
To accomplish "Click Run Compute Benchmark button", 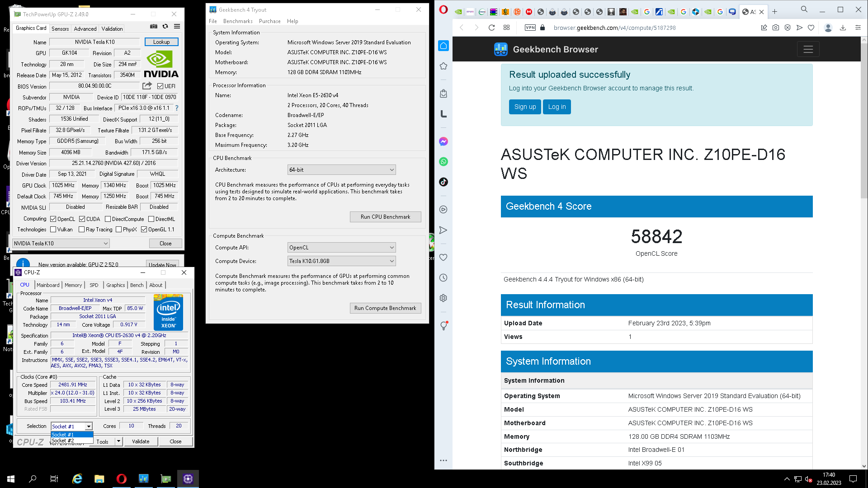I will (386, 308).
